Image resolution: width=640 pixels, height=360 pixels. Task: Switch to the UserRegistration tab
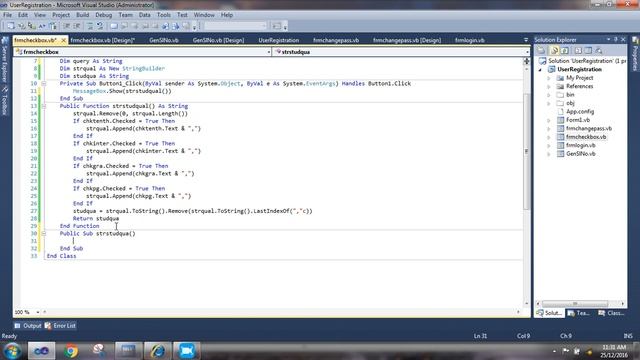[279, 40]
